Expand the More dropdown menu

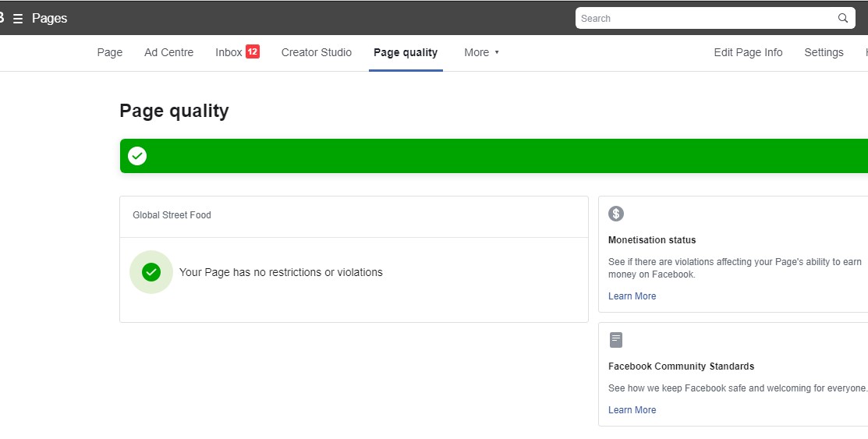481,52
